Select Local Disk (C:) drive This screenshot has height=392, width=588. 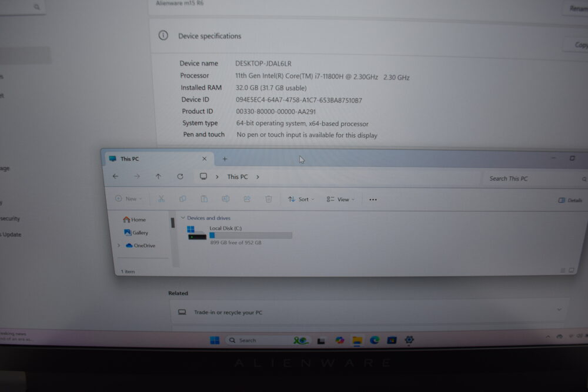click(239, 235)
